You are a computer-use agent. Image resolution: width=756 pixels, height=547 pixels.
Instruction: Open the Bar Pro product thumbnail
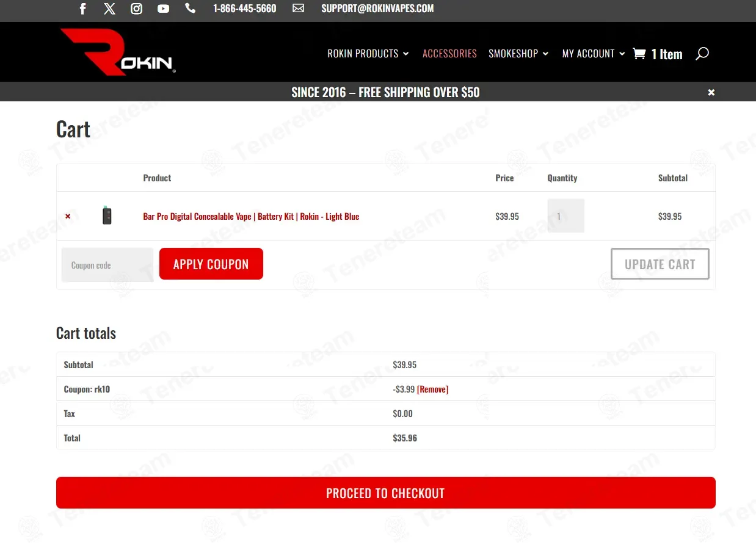107,216
